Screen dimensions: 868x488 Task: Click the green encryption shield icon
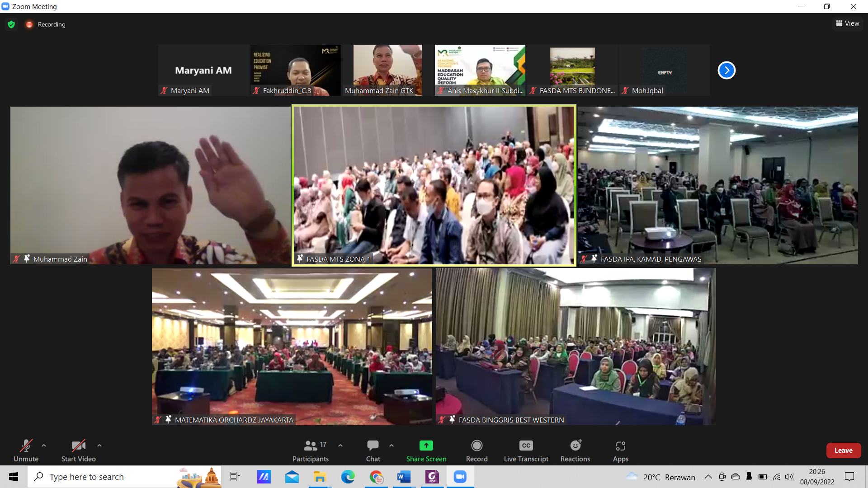[11, 24]
